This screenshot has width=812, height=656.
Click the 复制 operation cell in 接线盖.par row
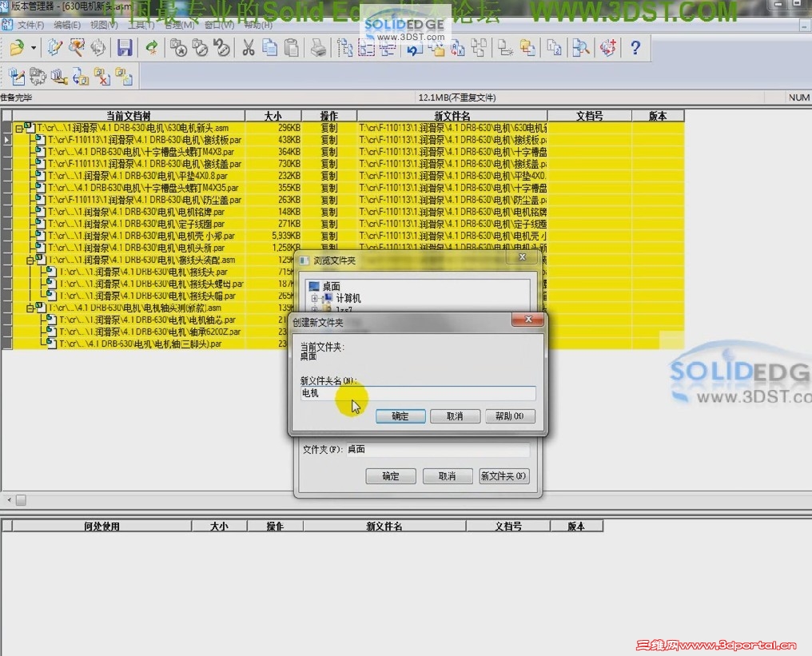click(x=328, y=164)
